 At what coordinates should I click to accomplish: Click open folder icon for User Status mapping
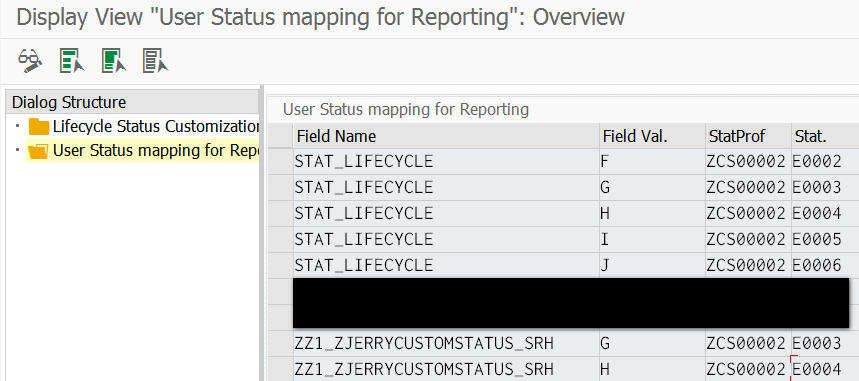38,151
